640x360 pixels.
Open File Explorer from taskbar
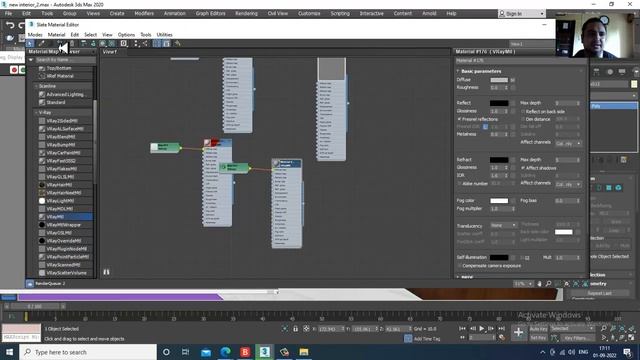(304, 352)
